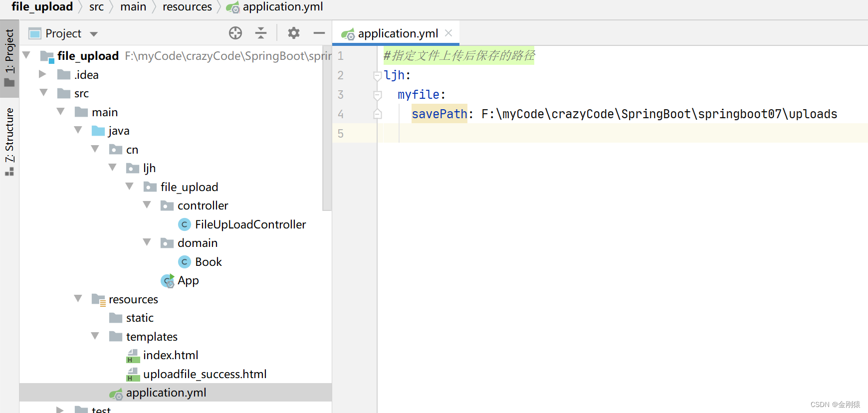Click the index.html file icon
Image resolution: width=868 pixels, height=413 pixels.
click(x=133, y=356)
